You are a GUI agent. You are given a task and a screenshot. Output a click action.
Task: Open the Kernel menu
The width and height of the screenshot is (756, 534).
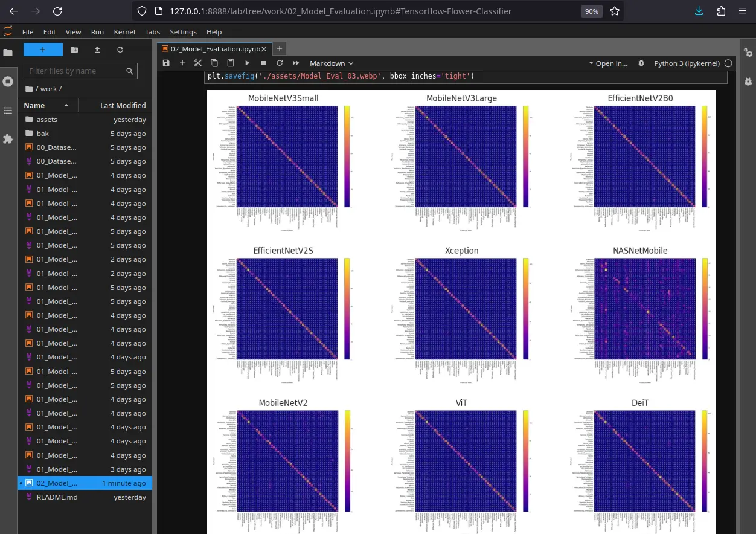[124, 32]
